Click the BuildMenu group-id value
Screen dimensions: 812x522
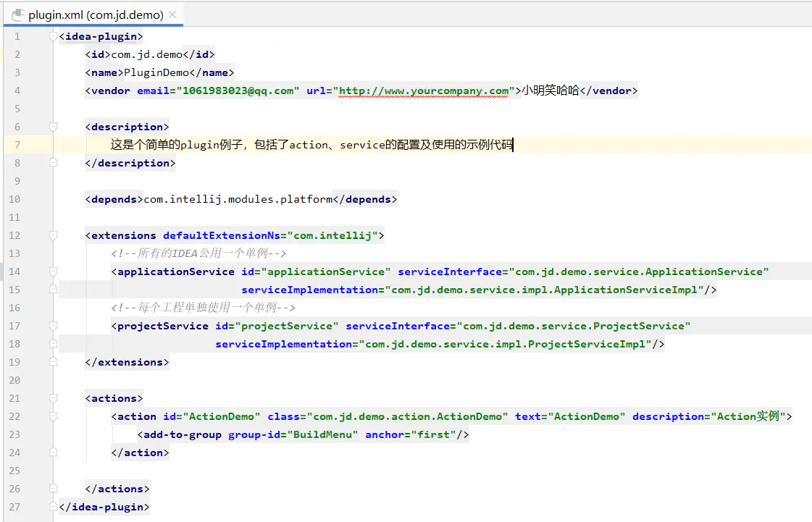(322, 434)
